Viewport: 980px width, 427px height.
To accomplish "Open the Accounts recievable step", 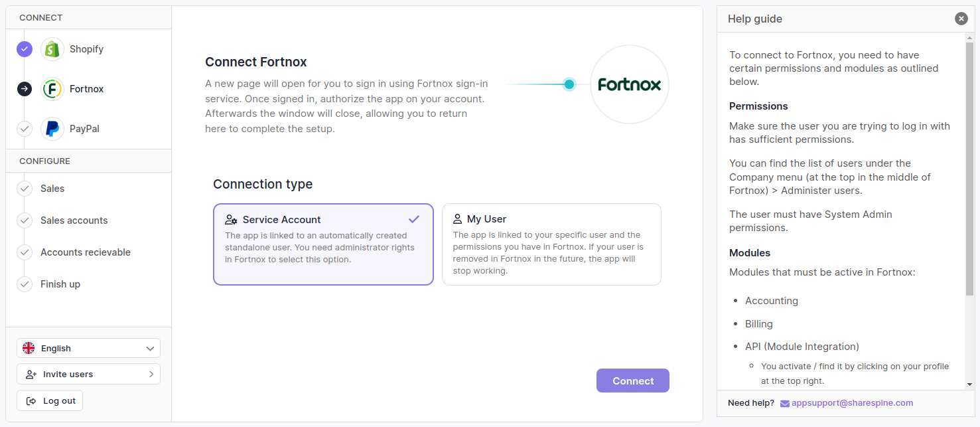I will 86,252.
